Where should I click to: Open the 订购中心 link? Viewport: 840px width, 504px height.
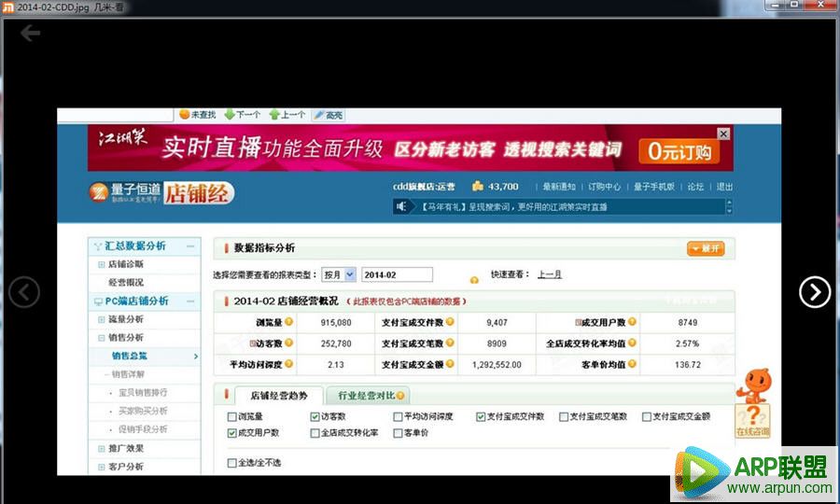(x=604, y=187)
